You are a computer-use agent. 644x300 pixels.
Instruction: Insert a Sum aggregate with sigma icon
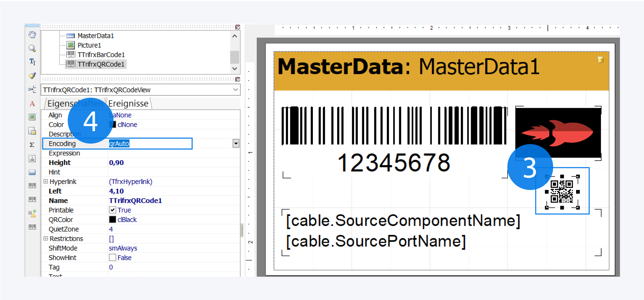point(32,145)
